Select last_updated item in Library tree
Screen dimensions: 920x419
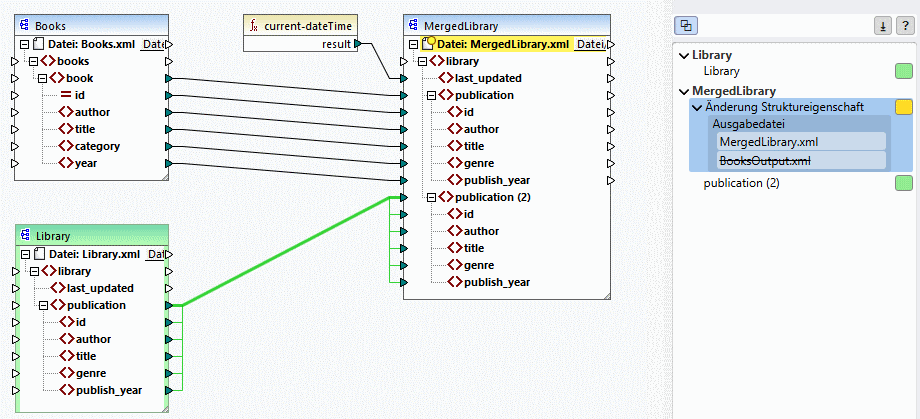[x=100, y=288]
